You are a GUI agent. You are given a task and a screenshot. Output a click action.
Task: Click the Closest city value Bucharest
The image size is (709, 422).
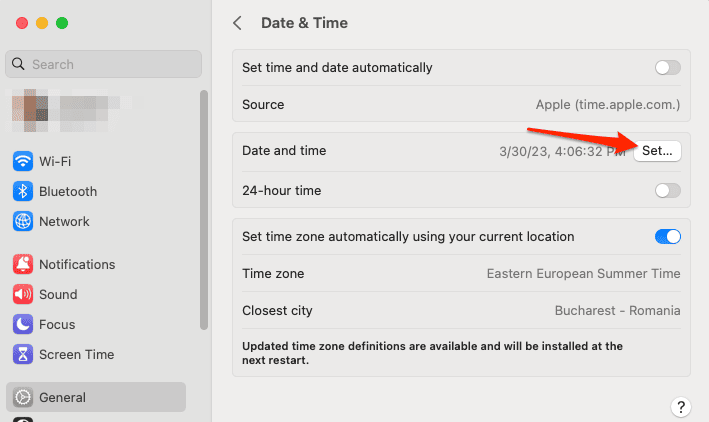(617, 310)
